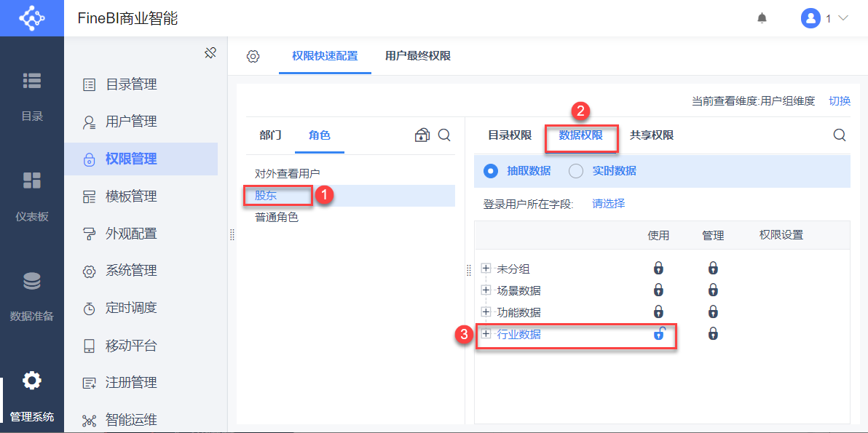Select the 抽取数据 radio button

491,171
